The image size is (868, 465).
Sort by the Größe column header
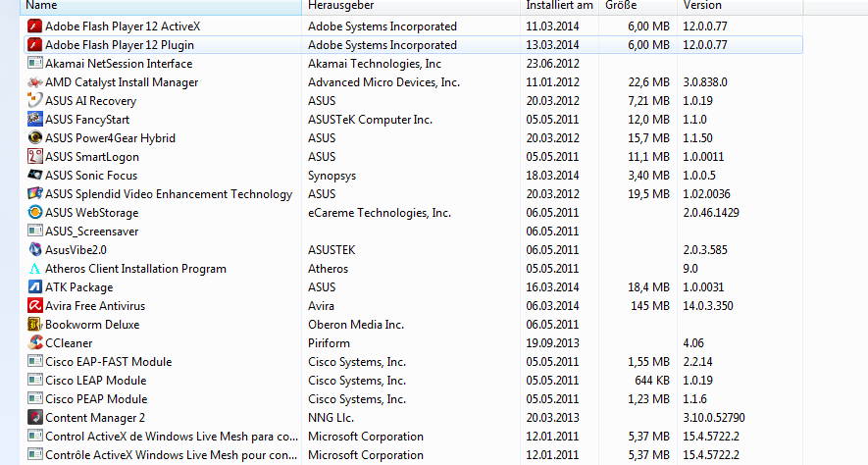(638, 7)
